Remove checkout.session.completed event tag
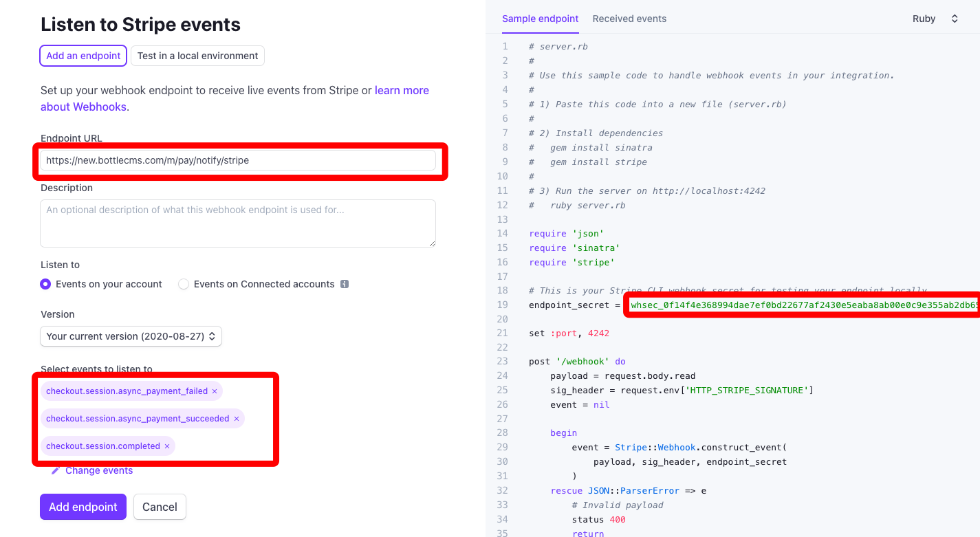The image size is (980, 537). tap(167, 446)
